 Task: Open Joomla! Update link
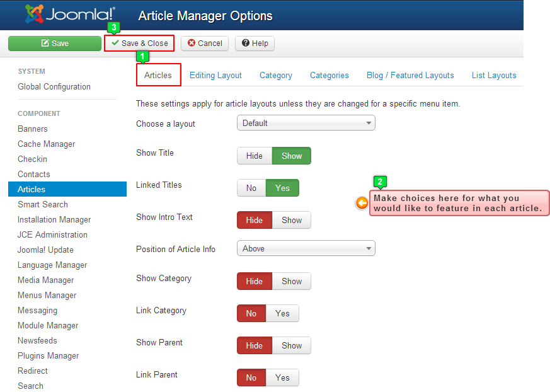pos(45,250)
